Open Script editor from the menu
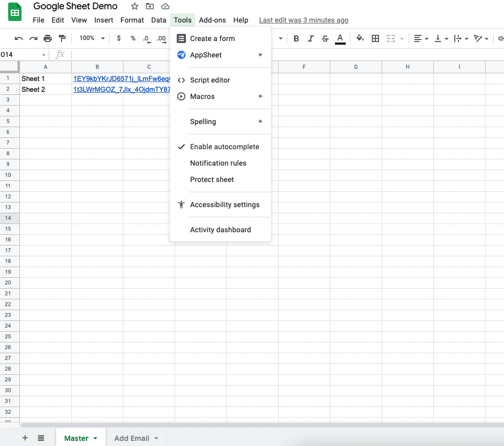Image resolution: width=504 pixels, height=446 pixels. [220, 80]
